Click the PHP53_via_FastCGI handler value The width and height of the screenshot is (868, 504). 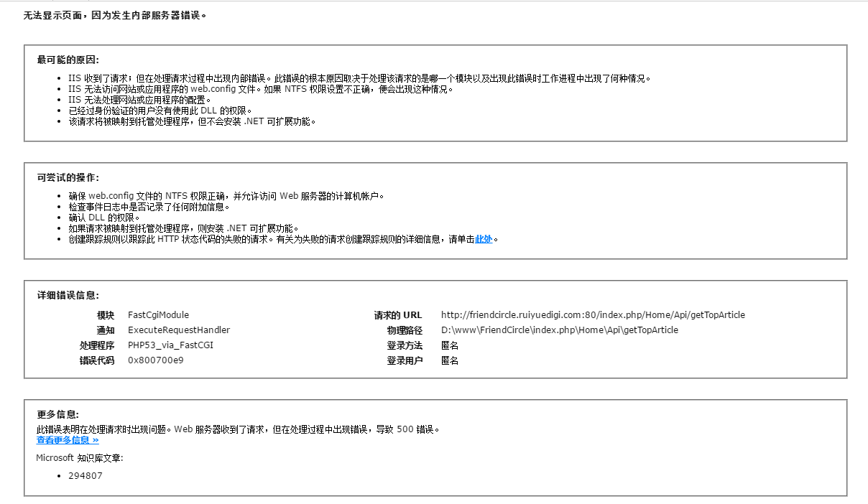tap(170, 345)
